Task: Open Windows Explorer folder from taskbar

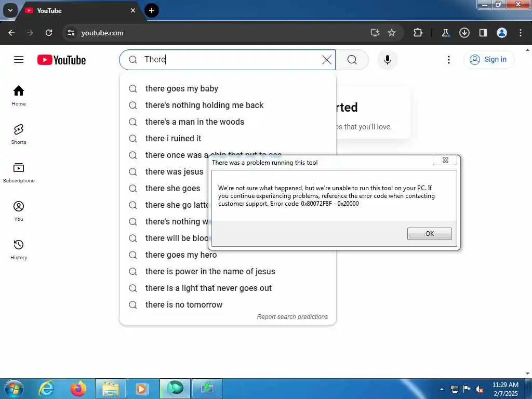Action: click(111, 389)
